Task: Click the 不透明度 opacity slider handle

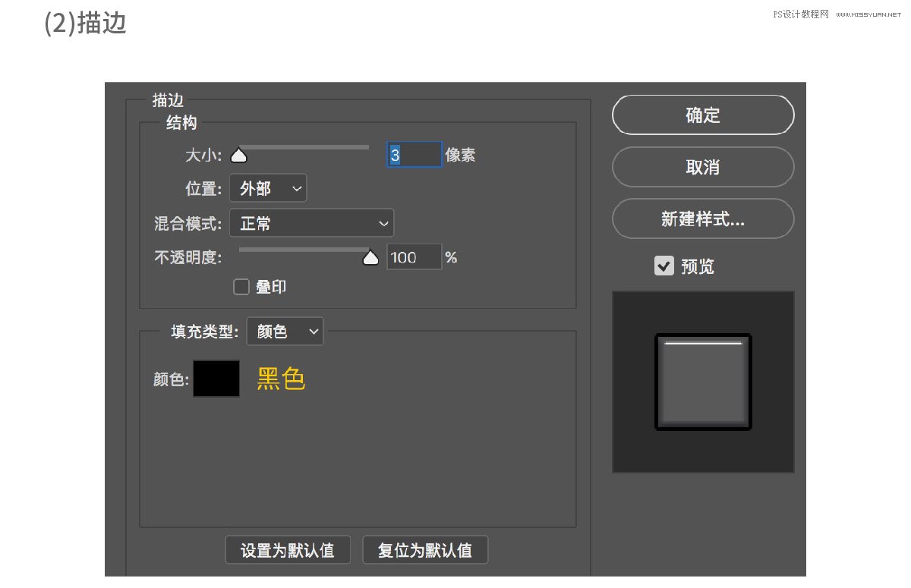Action: coord(370,258)
